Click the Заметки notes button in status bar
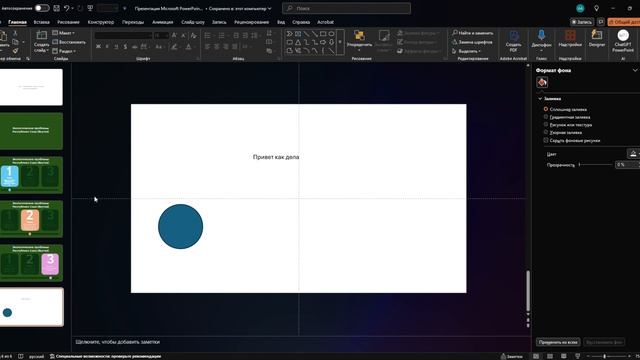640x360 pixels. click(x=511, y=356)
